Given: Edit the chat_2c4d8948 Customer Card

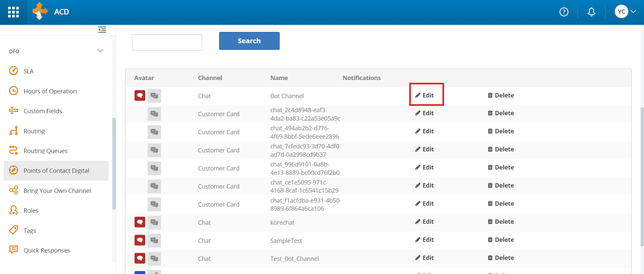Looking at the screenshot, I should pos(425,113).
